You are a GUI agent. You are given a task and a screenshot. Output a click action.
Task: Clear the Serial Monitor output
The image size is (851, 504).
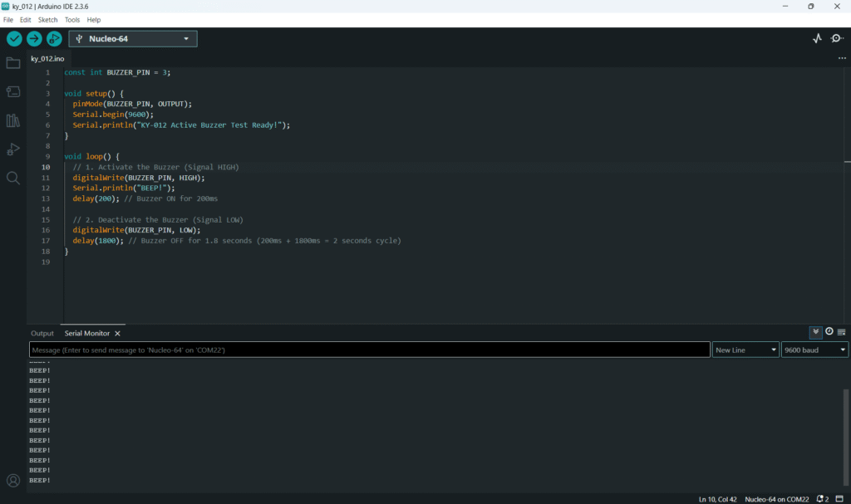pyautogui.click(x=842, y=331)
